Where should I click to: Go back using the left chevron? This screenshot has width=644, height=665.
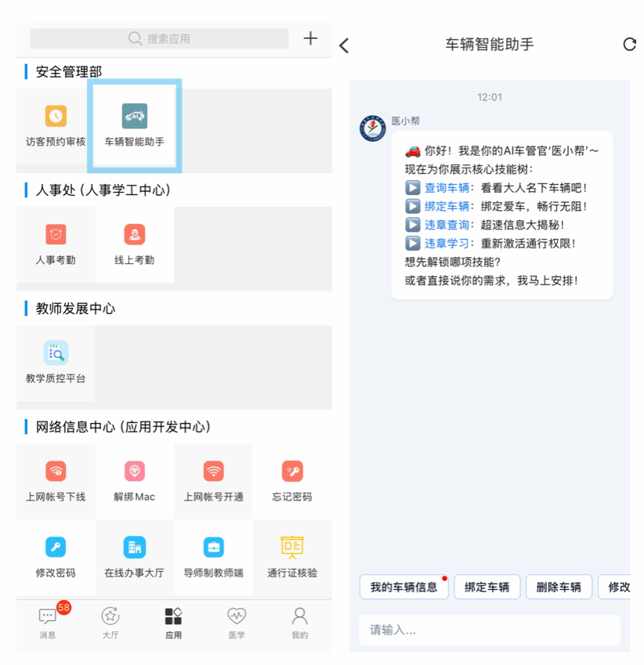[344, 45]
